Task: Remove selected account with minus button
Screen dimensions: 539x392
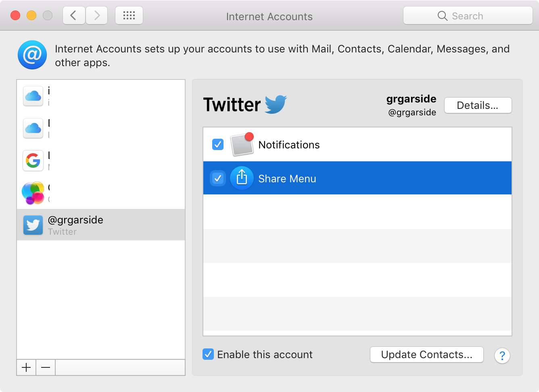Action: 46,367
